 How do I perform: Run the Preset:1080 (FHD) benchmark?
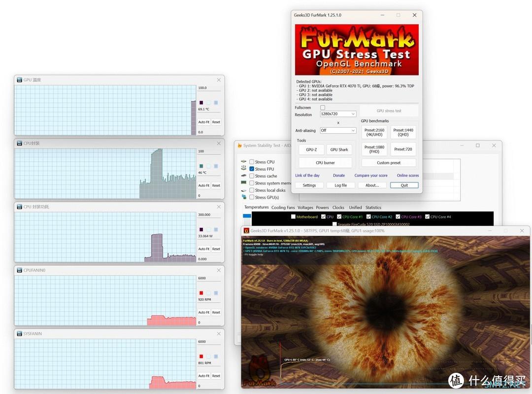(374, 149)
